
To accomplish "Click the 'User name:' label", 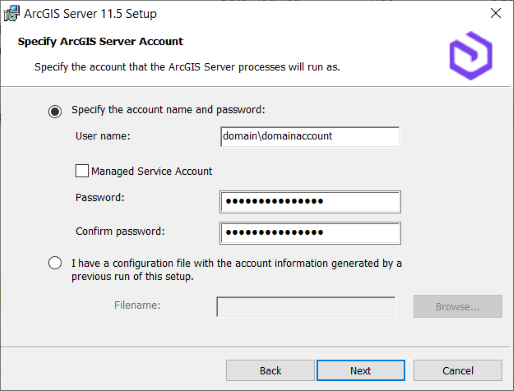I will coord(103,136).
